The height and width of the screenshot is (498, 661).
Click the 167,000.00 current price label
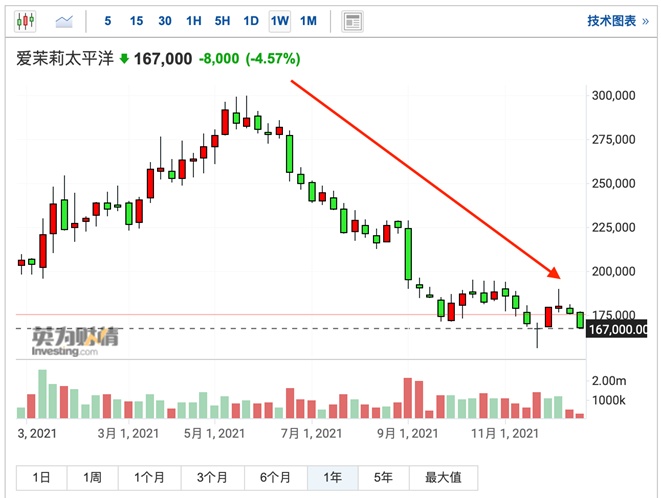(x=620, y=328)
